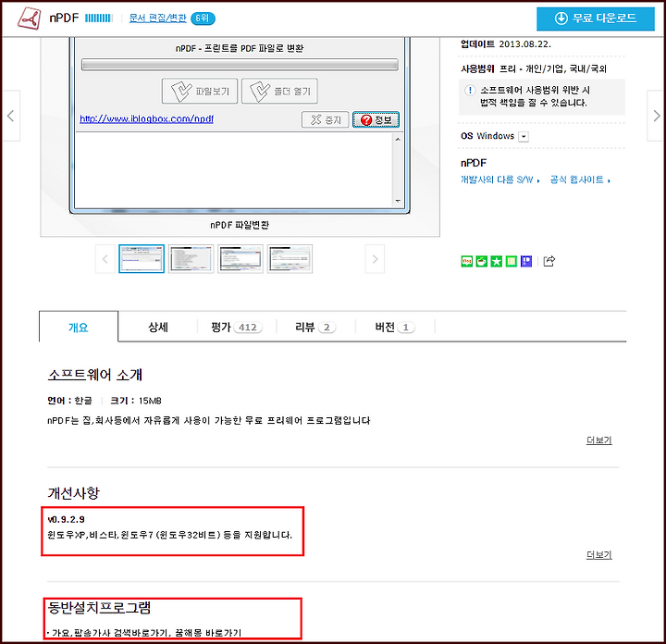Click the first green chat share icon
The image size is (666, 644).
(467, 261)
